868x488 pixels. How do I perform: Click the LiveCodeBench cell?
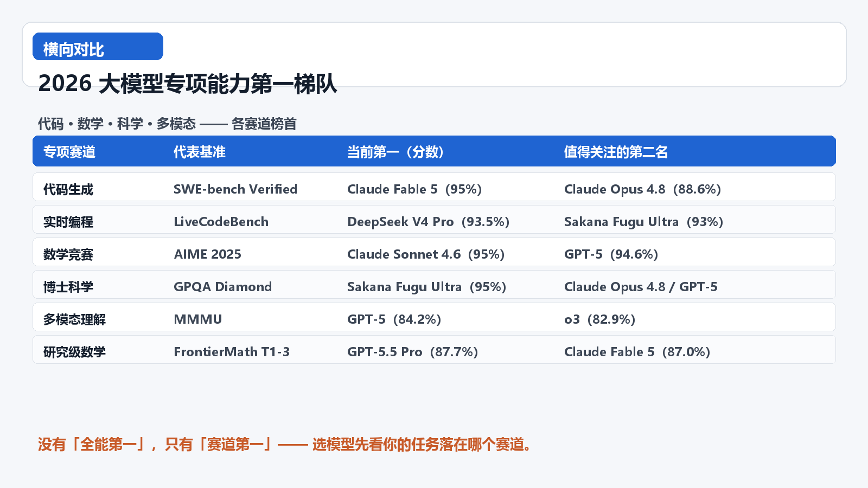coord(221,222)
